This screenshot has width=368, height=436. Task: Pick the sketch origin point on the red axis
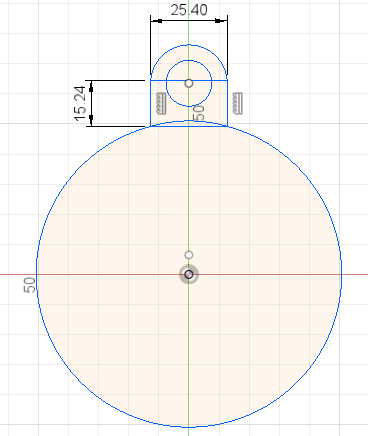pyautogui.click(x=189, y=274)
